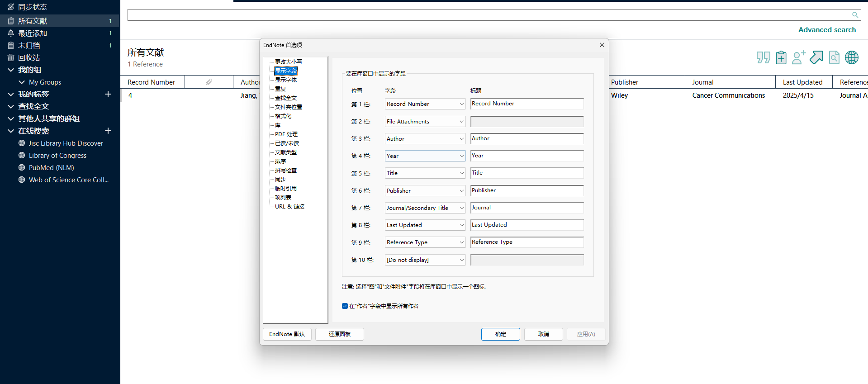Click EndNote Defaults (EndNote 默认) button
Screen dimensions: 868x384
tap(287, 334)
